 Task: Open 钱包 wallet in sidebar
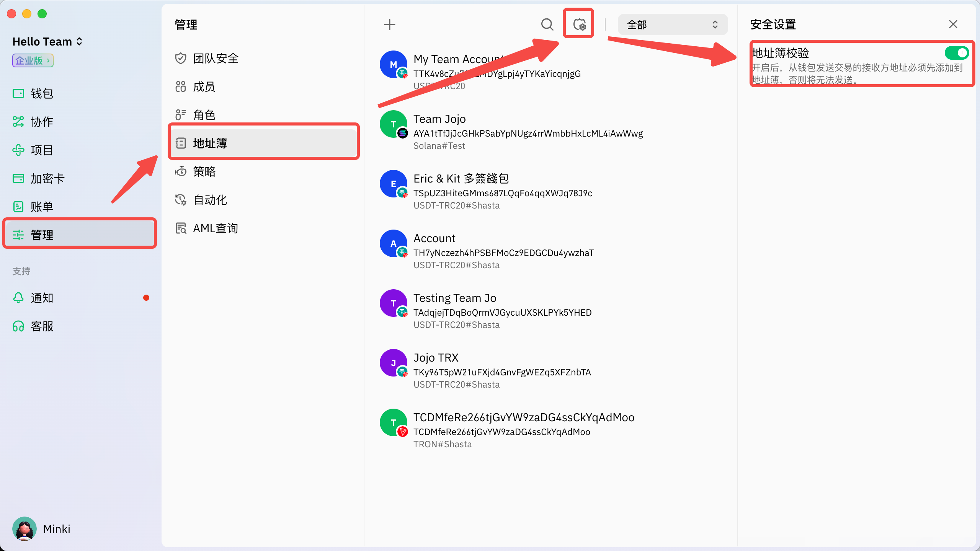(41, 93)
